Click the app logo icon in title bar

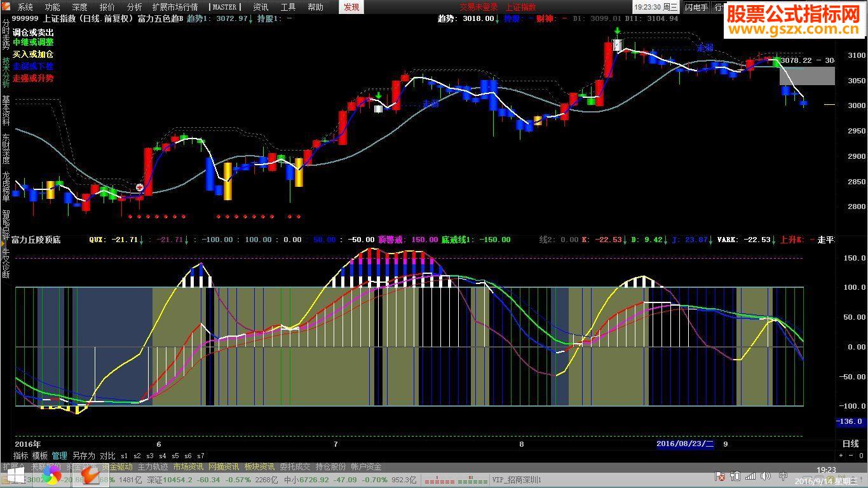click(6, 7)
